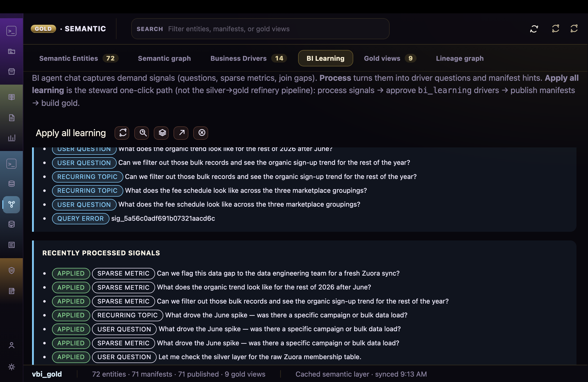Screen dimensions: 588x382
Task: Switch to the Semantic graph tab
Action: [x=164, y=58]
